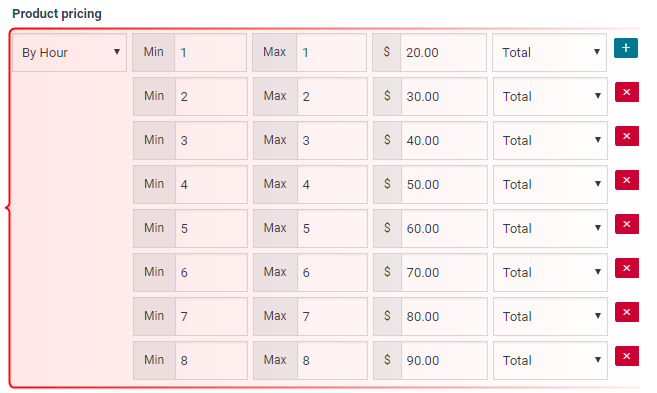Image resolution: width=657 pixels, height=393 pixels.
Task: Focus the Max field containing 5
Action: click(332, 228)
